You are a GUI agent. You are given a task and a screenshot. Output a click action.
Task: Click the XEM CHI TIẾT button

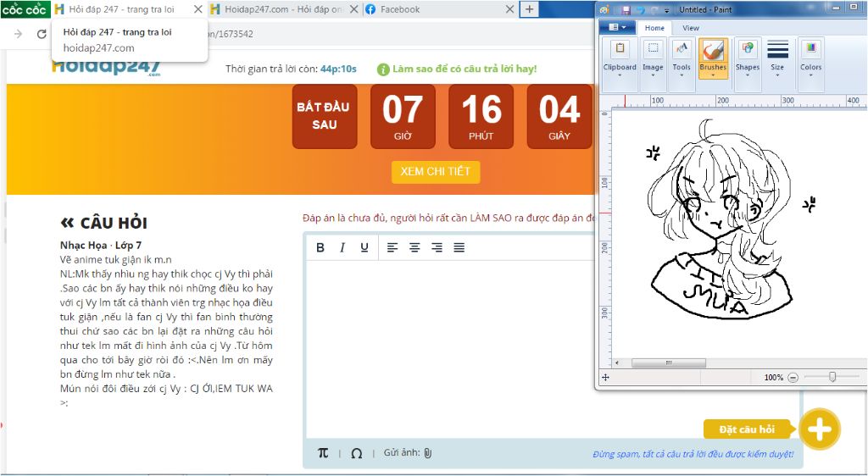tap(436, 171)
